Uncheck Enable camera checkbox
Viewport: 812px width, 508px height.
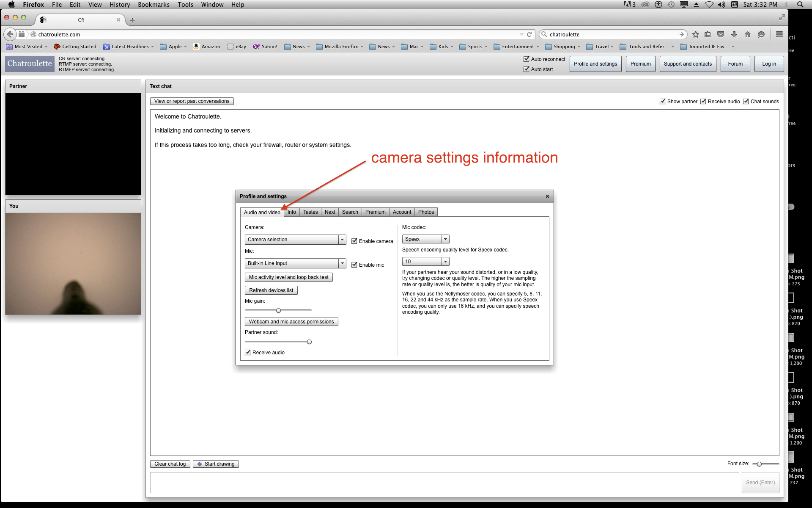coord(354,241)
